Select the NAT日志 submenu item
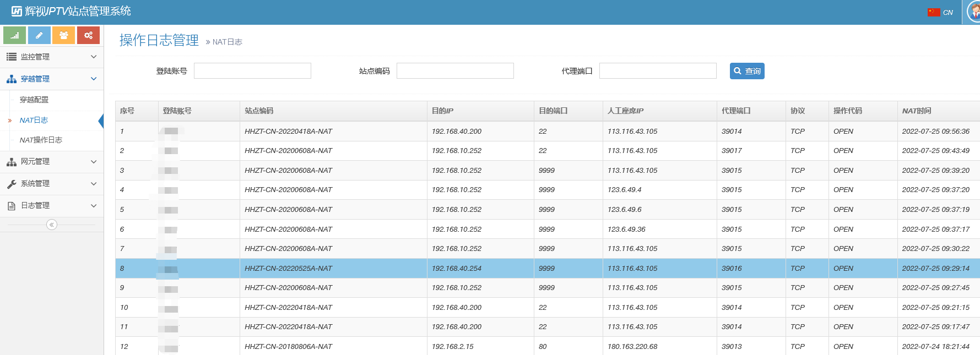The height and width of the screenshot is (355, 980). [34, 120]
